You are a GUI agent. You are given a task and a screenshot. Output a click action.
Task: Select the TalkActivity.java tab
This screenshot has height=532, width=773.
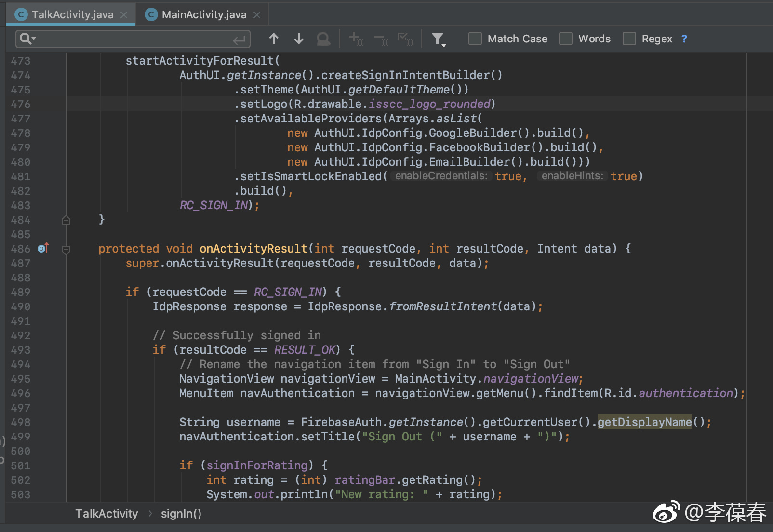(x=72, y=15)
